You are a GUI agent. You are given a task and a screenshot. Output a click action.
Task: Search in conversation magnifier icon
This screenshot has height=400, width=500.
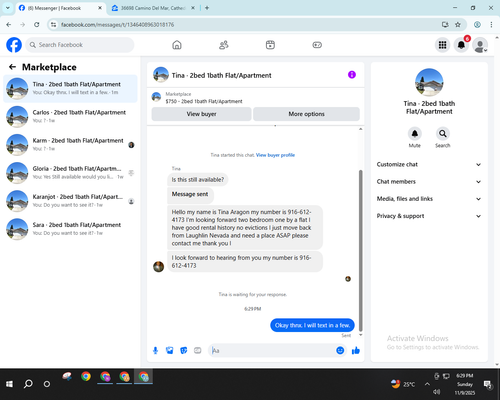443,134
